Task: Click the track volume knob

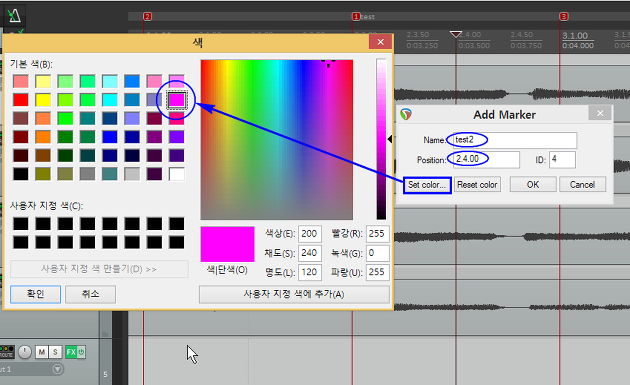Action: (25, 352)
